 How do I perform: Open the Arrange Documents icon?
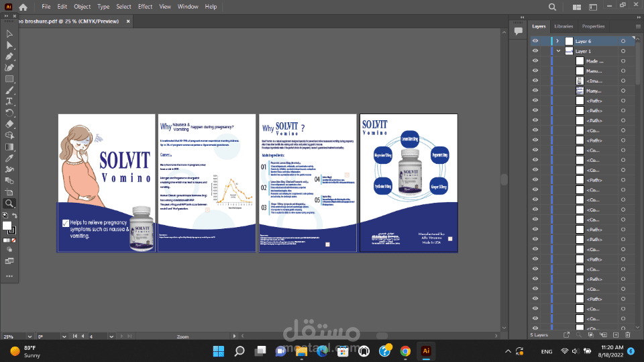point(577,7)
